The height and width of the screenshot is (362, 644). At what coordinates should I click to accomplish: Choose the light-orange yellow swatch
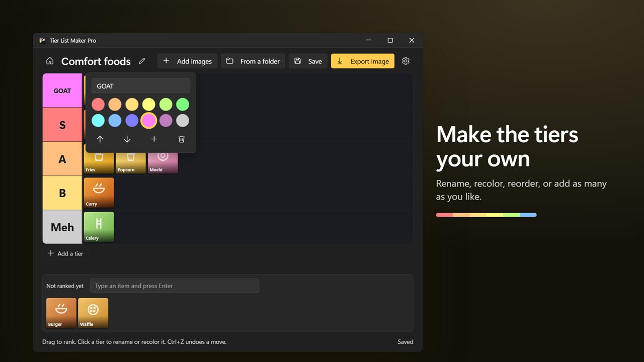[x=132, y=105]
